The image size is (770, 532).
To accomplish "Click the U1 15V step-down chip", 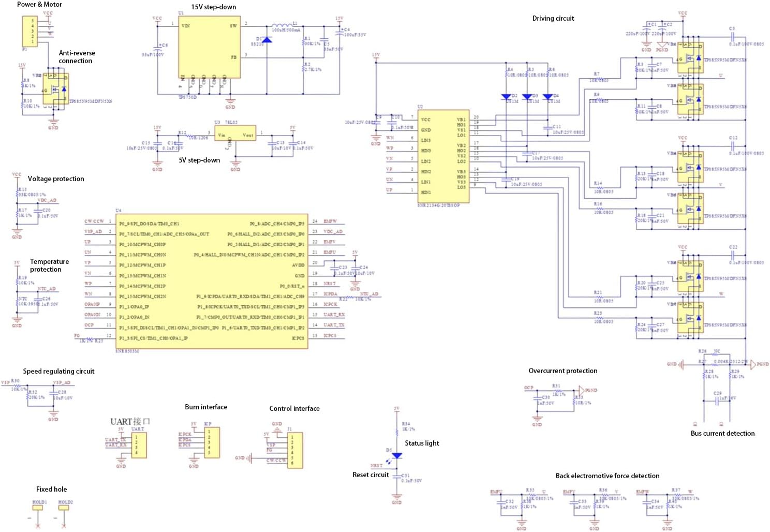I will point(209,47).
